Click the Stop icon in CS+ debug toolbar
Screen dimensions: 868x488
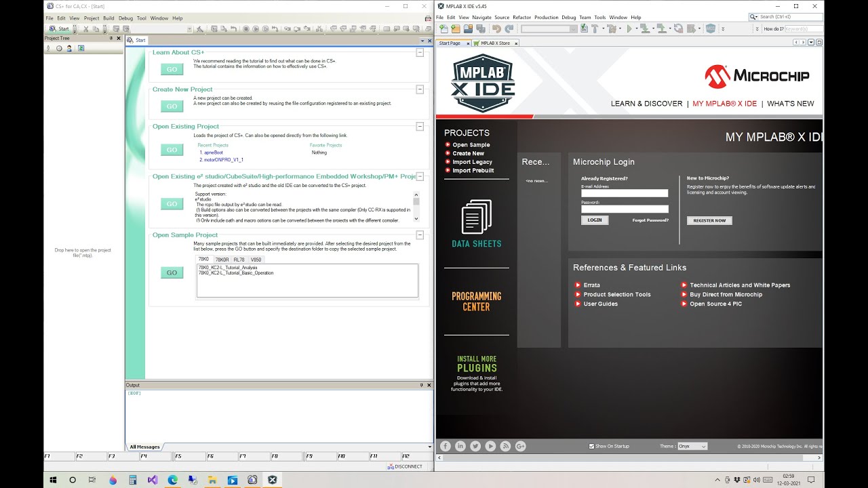click(x=245, y=29)
